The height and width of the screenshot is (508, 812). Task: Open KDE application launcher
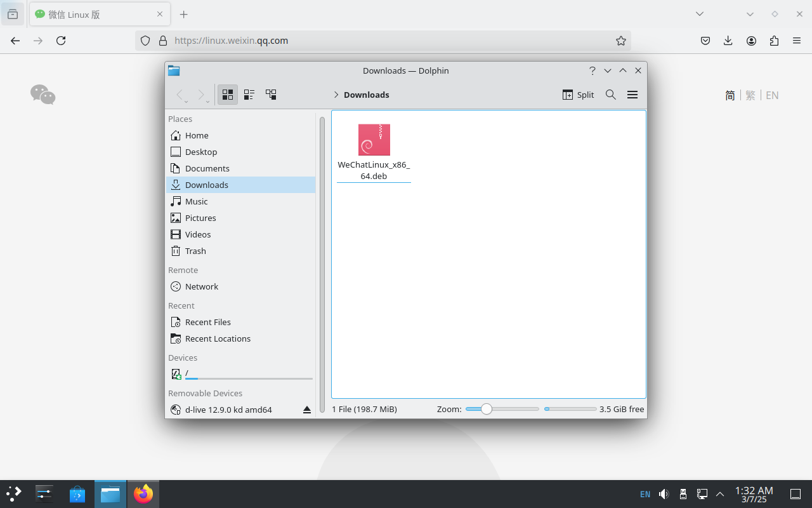tap(14, 494)
